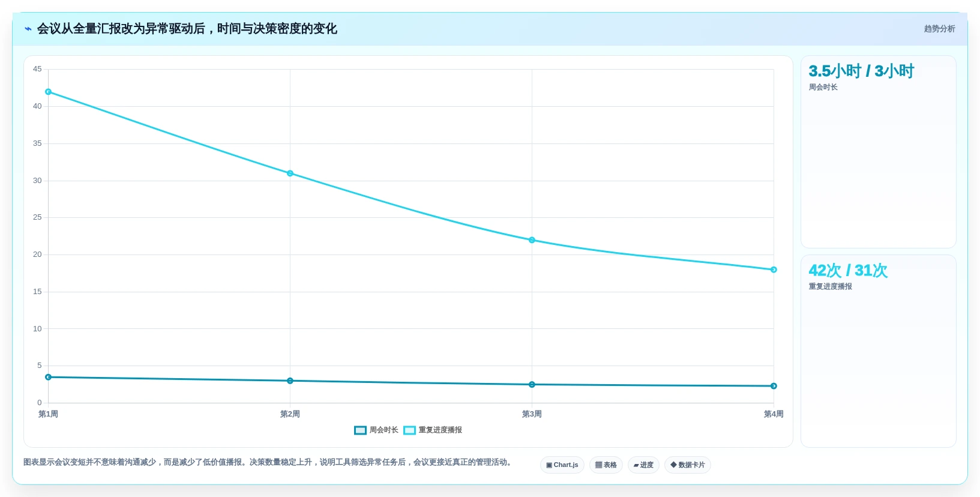Click the 周会时长 data point at 第2周
This screenshot has height=497, width=980.
(x=290, y=381)
